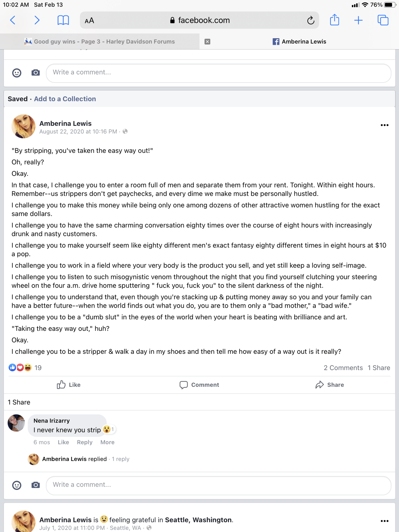Add a new tab with plus icon
Image resolution: width=399 pixels, height=532 pixels.
(358, 20)
